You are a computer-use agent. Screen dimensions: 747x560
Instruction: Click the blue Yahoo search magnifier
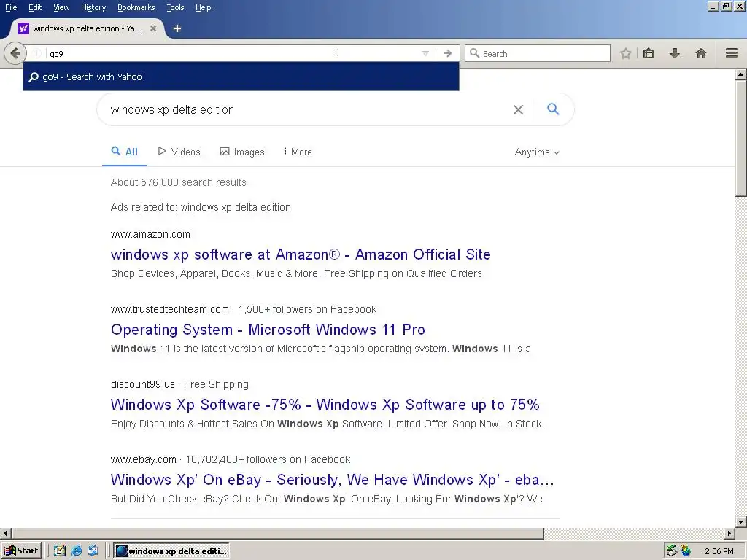[553, 109]
